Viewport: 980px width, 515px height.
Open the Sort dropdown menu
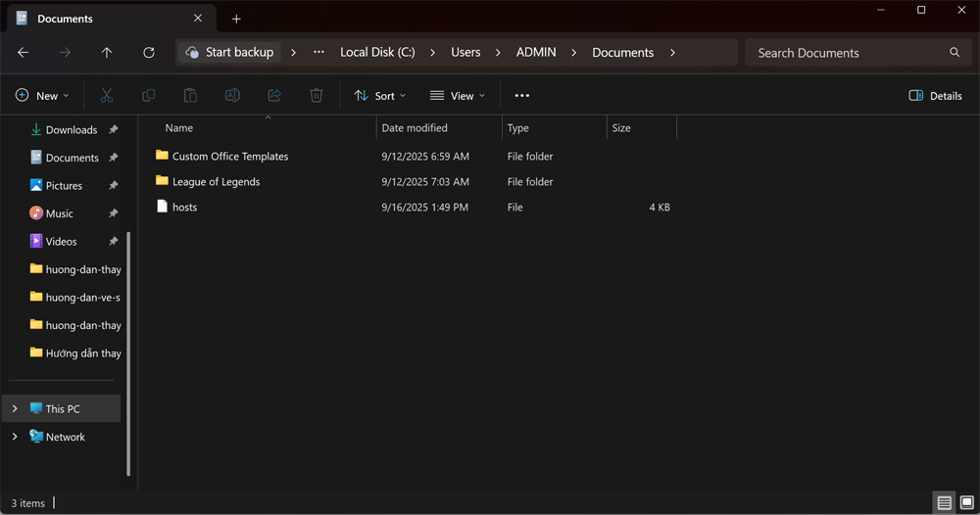pos(379,95)
